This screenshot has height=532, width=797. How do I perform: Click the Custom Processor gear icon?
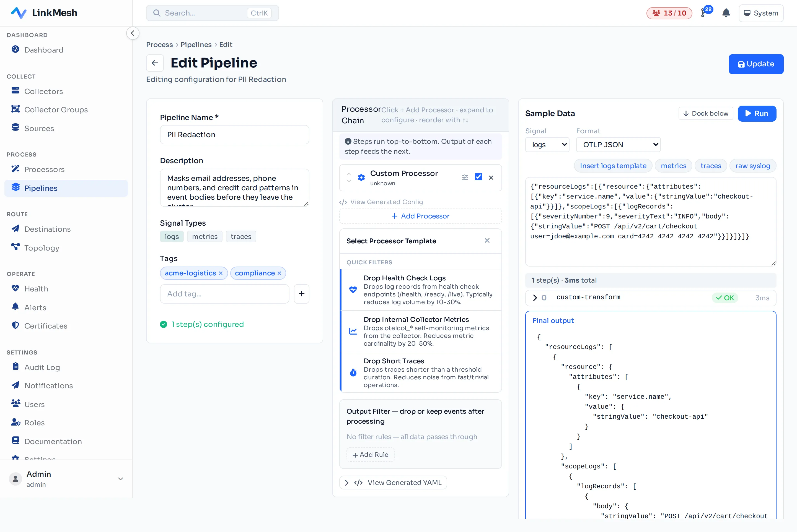(x=361, y=178)
